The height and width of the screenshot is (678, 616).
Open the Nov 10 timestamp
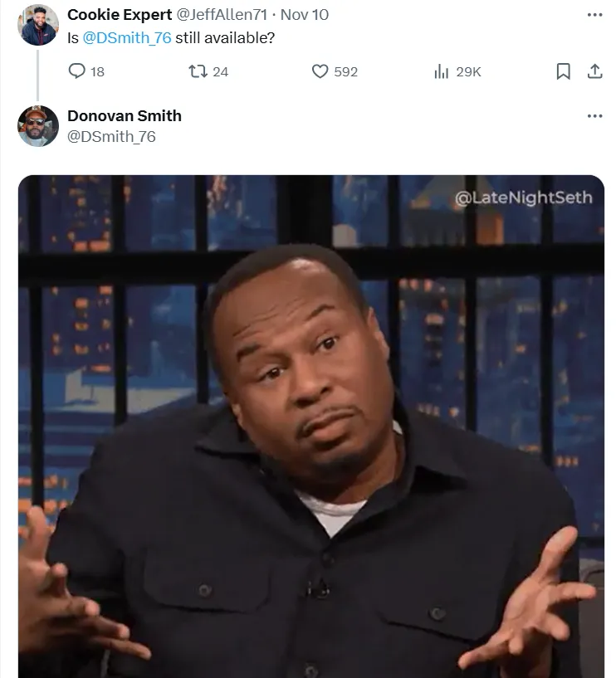[x=305, y=15]
